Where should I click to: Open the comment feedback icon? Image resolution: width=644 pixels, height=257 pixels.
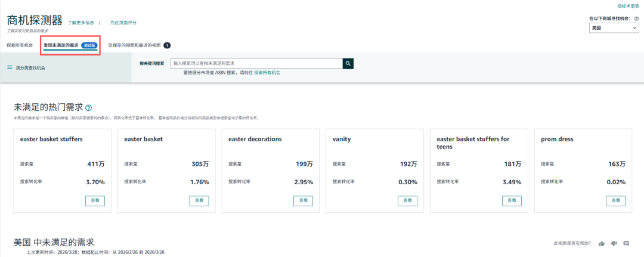(626, 243)
